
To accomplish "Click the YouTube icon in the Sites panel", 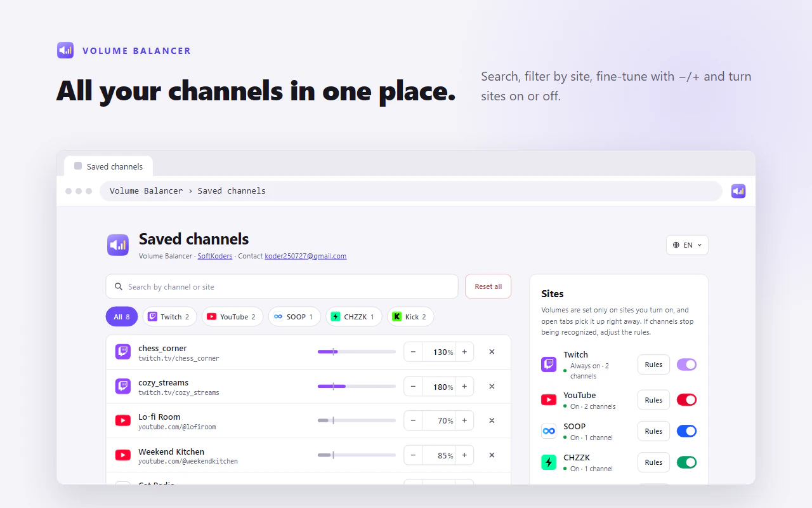I will (549, 400).
